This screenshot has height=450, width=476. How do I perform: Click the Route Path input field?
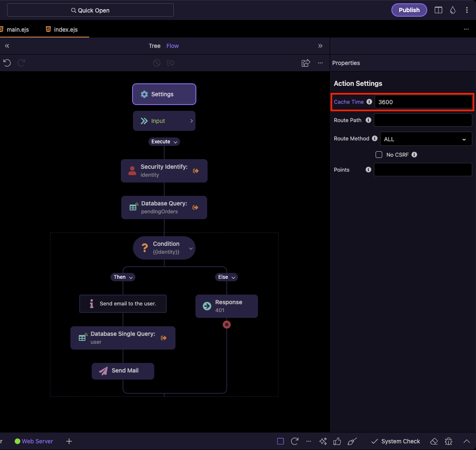click(x=423, y=120)
